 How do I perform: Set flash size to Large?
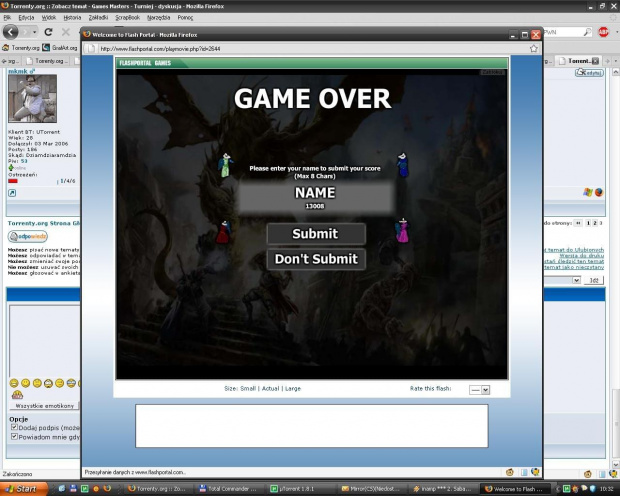[x=293, y=388]
